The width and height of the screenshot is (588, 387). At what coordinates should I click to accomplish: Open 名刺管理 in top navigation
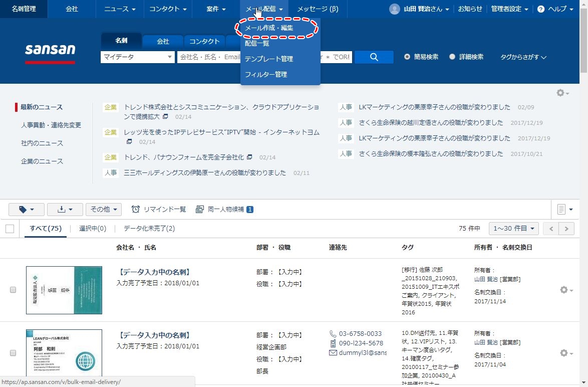[x=24, y=9]
